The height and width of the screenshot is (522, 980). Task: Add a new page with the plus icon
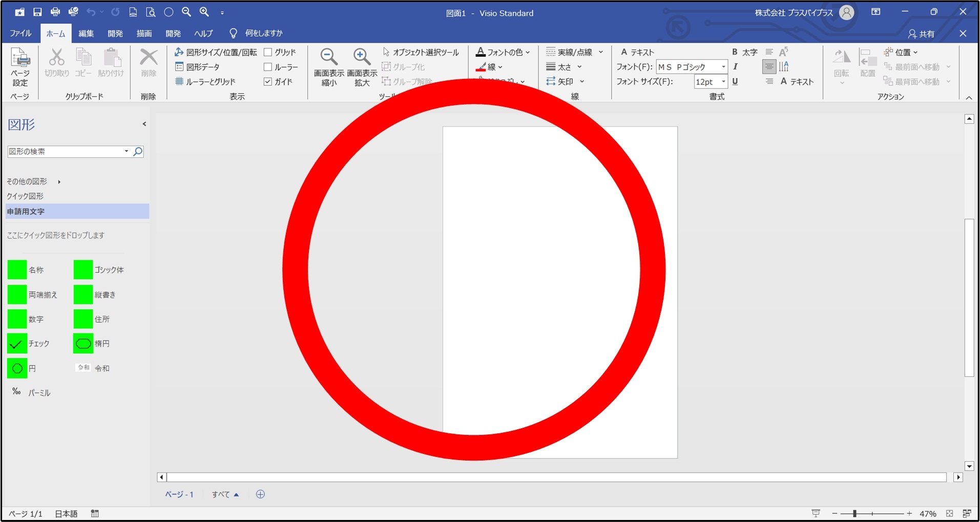[260, 494]
